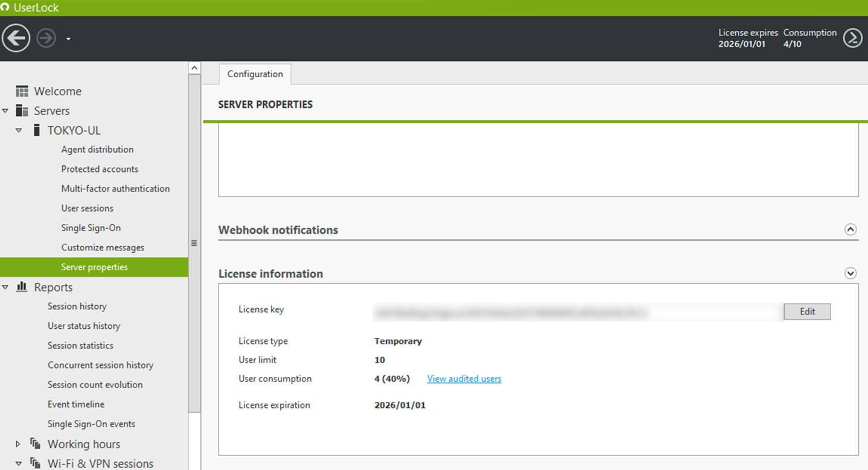Viewport: 868px width, 470px height.
Task: Collapse the Servers tree node
Action: click(5, 111)
